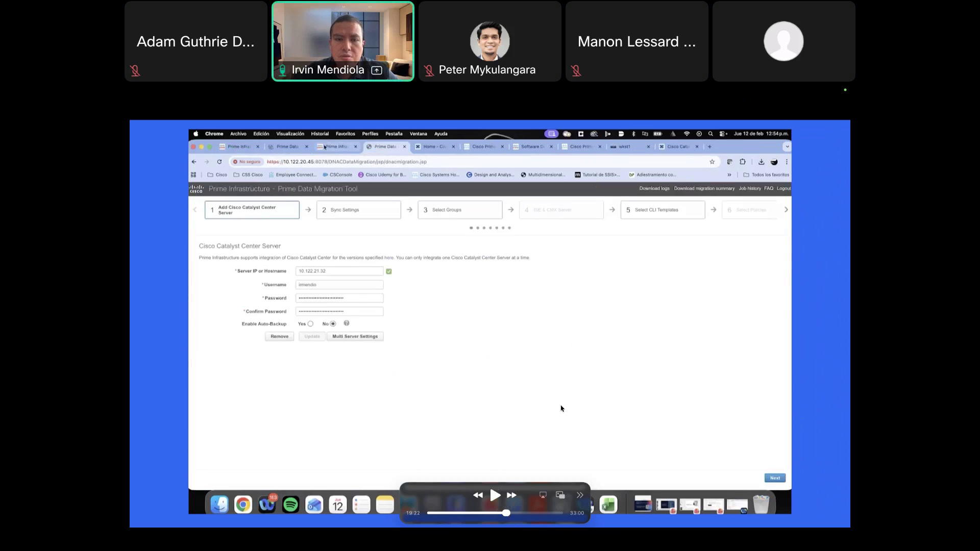Open Spotlight search in the menu bar
980x551 pixels.
pyautogui.click(x=710, y=134)
